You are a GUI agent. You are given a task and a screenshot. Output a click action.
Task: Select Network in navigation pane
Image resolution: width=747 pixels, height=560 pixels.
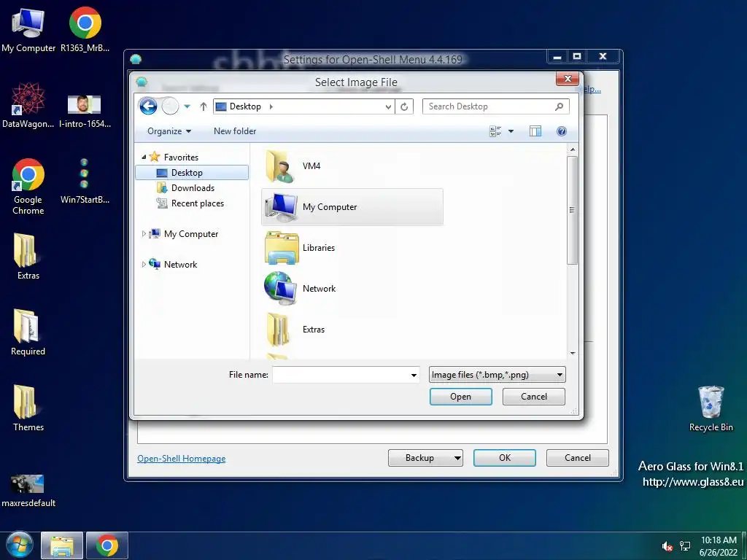pyautogui.click(x=180, y=264)
